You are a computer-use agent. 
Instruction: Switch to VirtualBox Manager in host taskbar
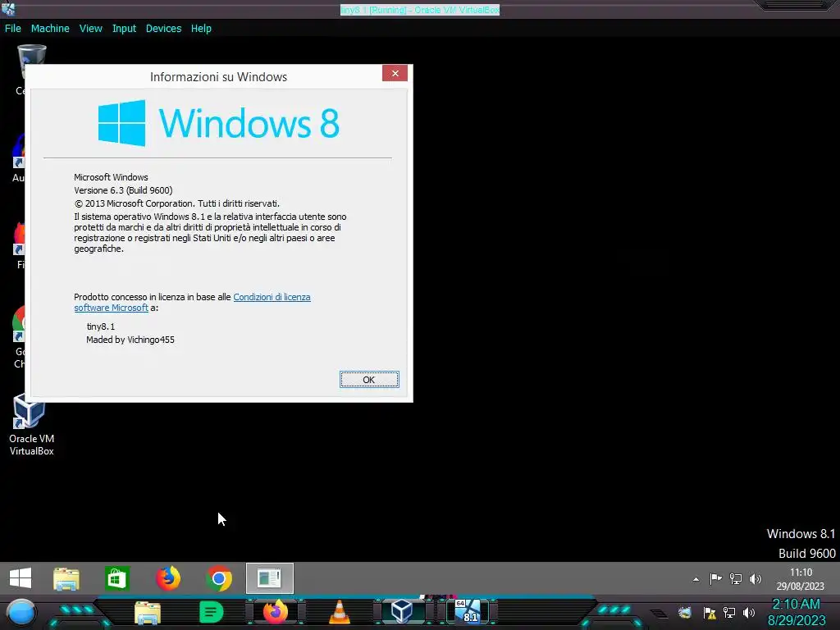click(x=402, y=612)
